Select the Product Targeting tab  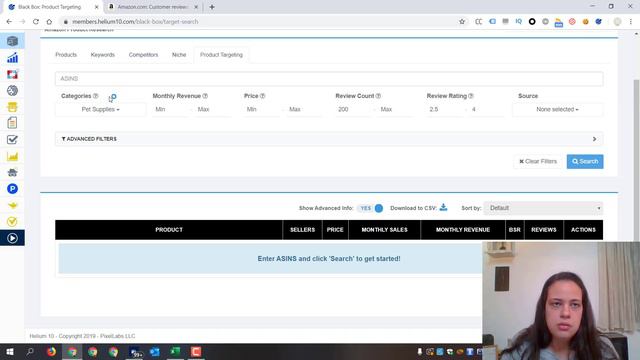pyautogui.click(x=221, y=55)
